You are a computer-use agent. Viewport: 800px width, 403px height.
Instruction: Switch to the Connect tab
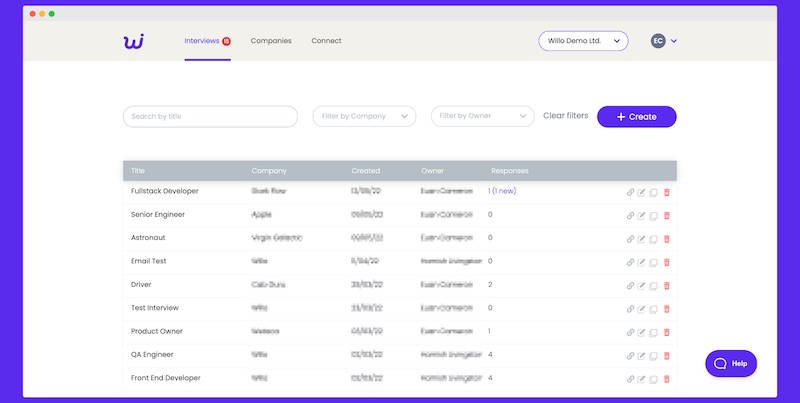tap(327, 41)
